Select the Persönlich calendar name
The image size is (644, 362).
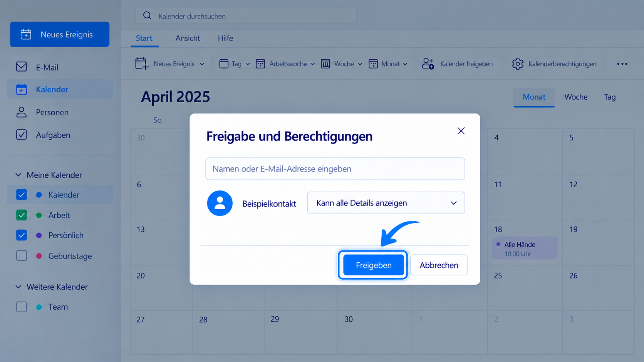[x=66, y=235]
